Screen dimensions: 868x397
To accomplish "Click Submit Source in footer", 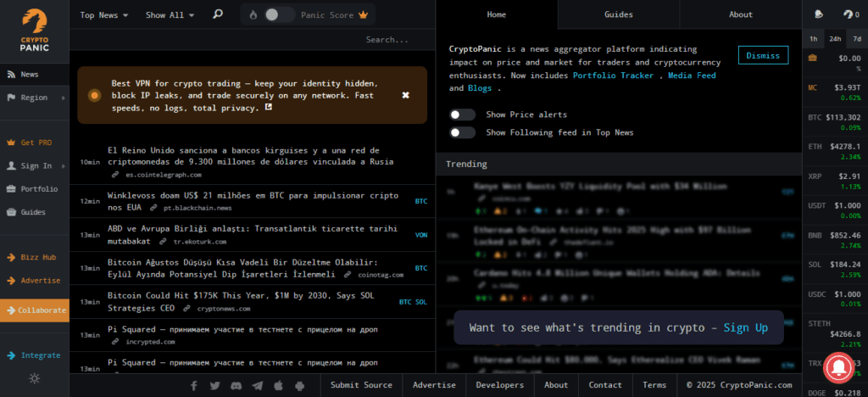I will coord(361,385).
